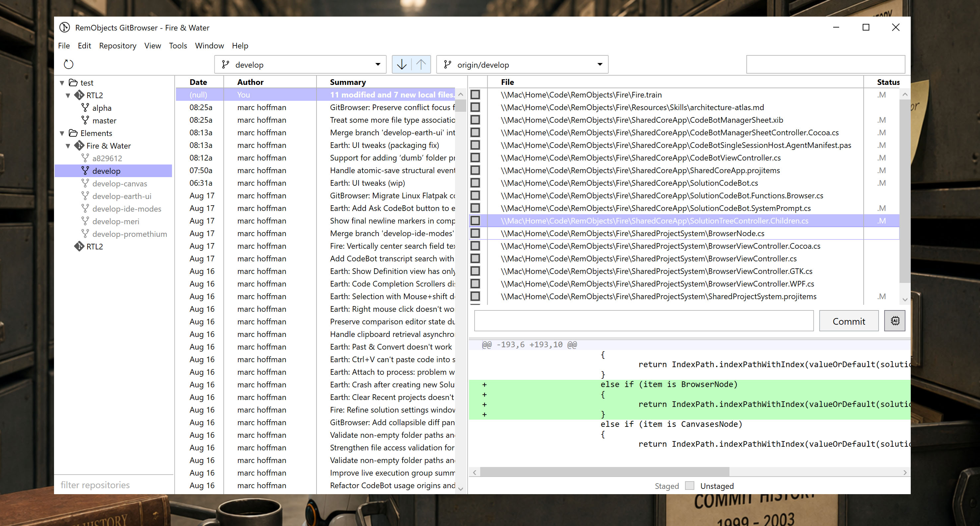This screenshot has width=980, height=526.
Task: Collapse the RTL2 repository under test
Action: click(68, 96)
